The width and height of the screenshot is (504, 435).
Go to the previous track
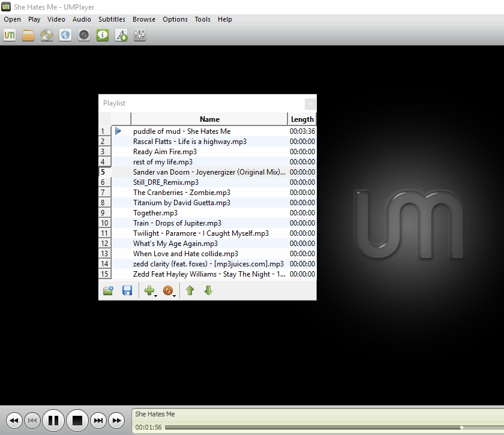[x=32, y=420]
